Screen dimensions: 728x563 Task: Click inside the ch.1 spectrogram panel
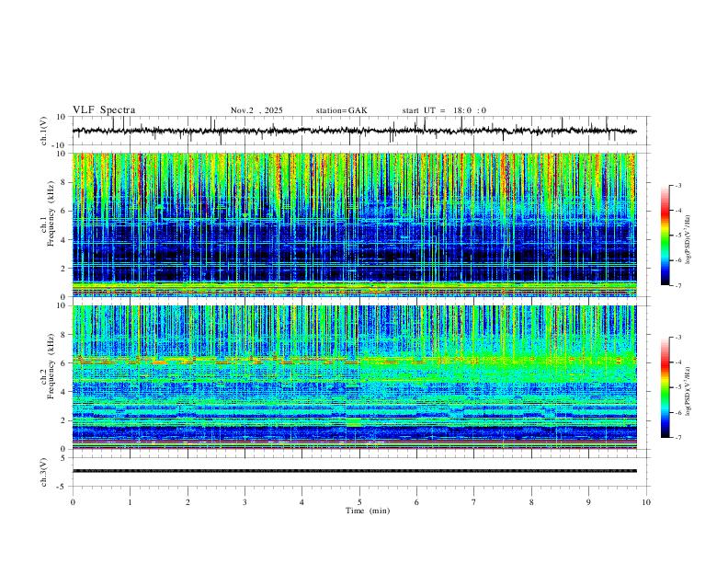coord(354,224)
